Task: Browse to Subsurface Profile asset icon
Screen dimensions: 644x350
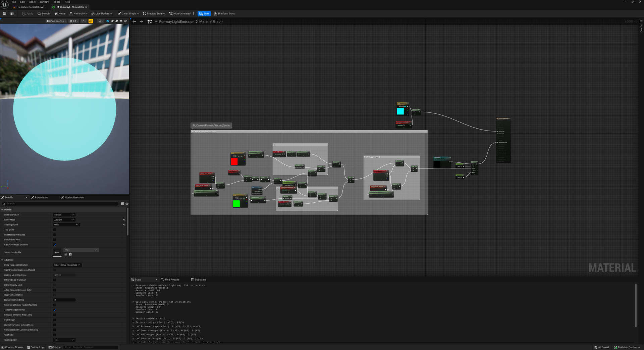Action: point(70,255)
